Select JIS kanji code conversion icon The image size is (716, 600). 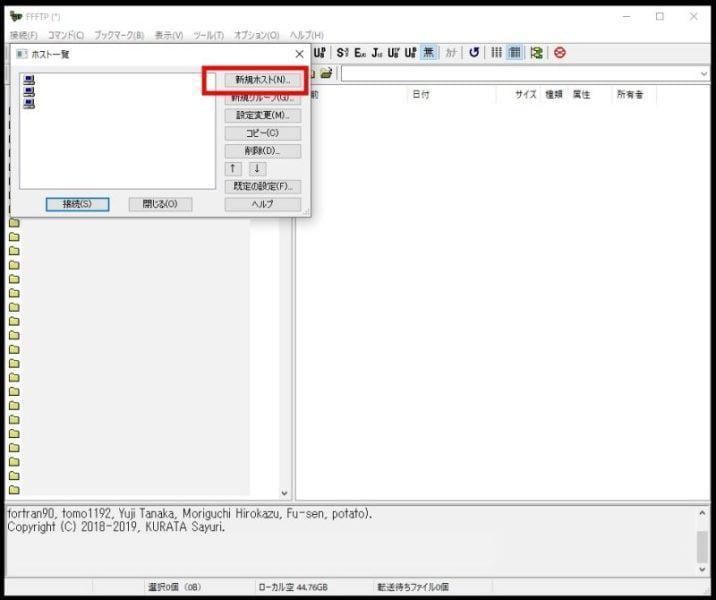(377, 53)
